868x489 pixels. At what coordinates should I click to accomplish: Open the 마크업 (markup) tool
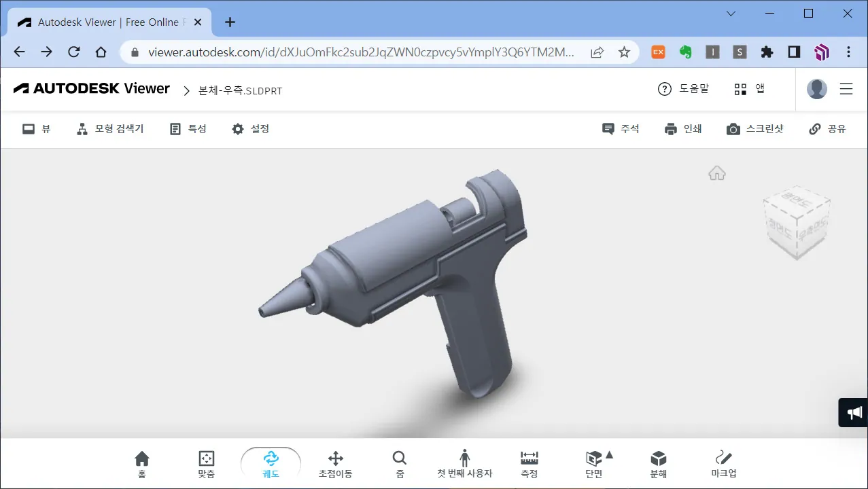[723, 465]
